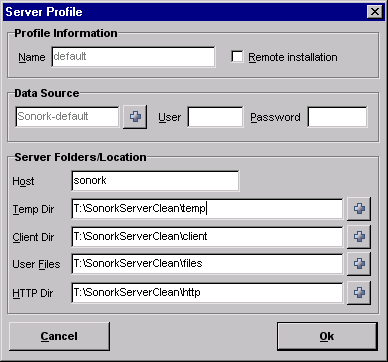Browse for Temp Dir using its plus icon
Screen dimensions: 388x362
359,209
